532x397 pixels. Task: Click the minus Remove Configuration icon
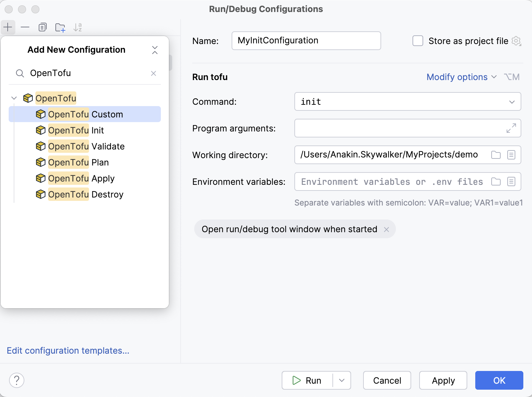coord(25,27)
